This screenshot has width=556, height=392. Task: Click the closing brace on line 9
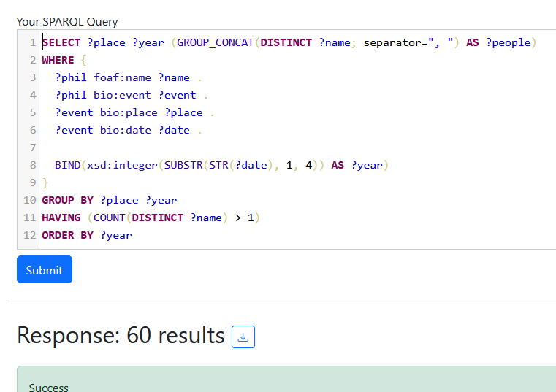click(x=45, y=182)
